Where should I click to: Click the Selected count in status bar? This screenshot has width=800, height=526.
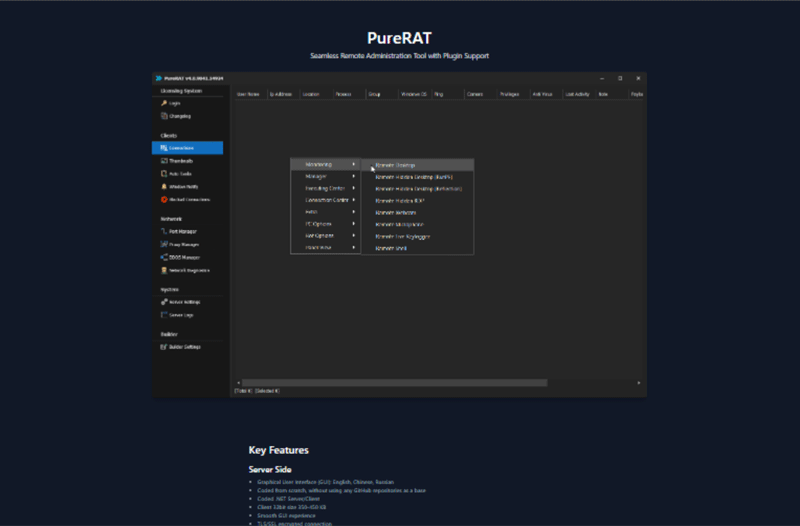click(x=267, y=391)
